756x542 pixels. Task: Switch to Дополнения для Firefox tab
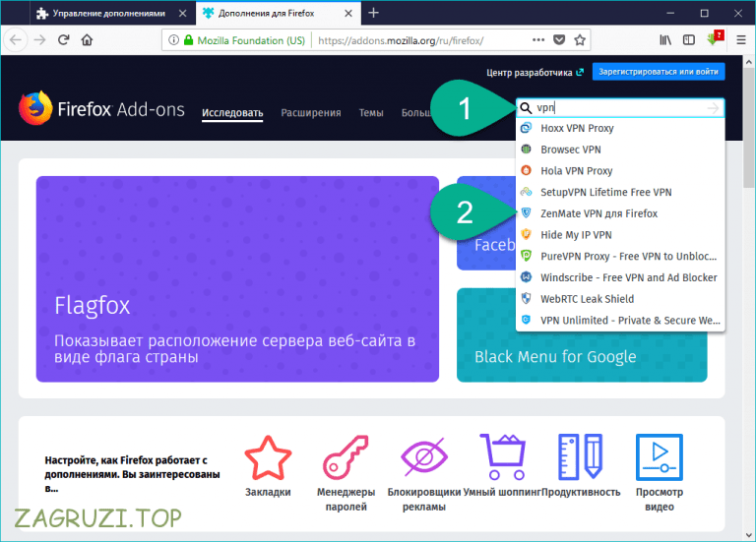click(279, 14)
